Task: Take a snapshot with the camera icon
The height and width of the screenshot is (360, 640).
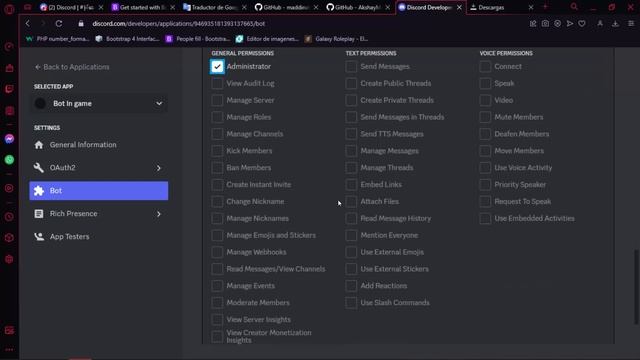Action: tap(545, 24)
